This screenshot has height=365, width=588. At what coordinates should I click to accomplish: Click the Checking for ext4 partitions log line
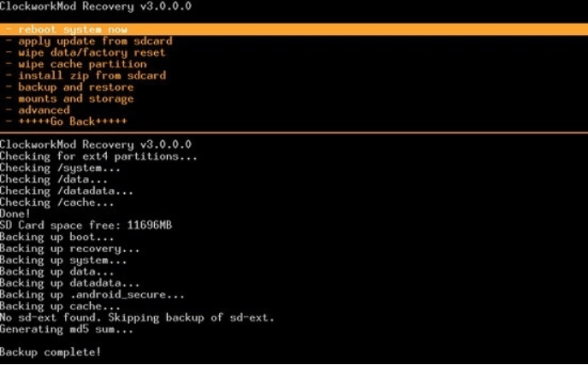coord(98,156)
